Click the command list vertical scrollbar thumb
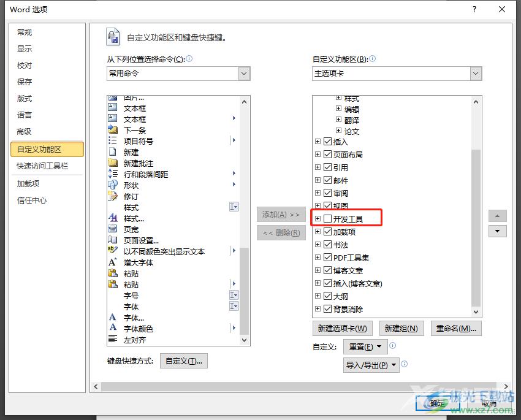This screenshot has height=420, width=521. [x=244, y=291]
